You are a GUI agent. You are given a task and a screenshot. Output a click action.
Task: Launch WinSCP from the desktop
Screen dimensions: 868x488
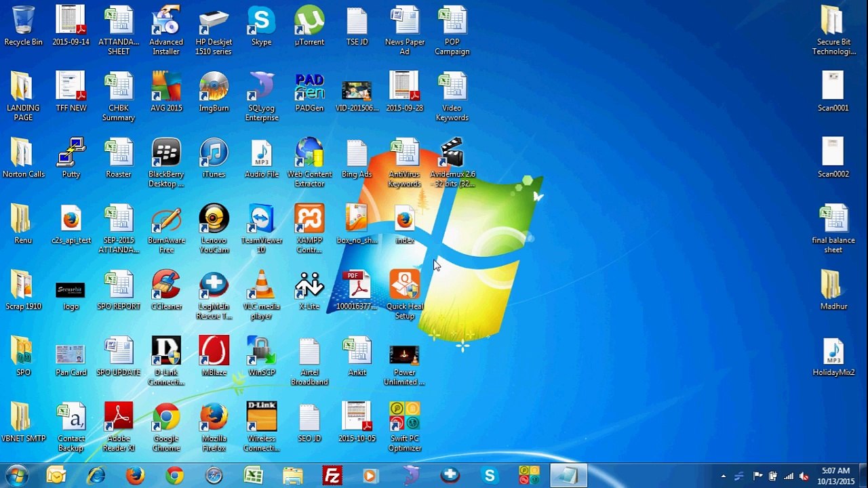point(261,356)
